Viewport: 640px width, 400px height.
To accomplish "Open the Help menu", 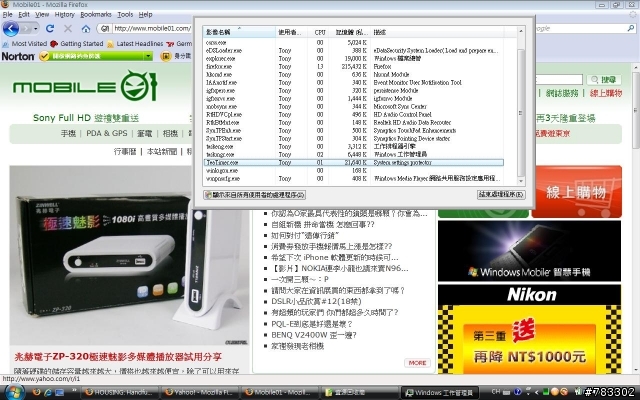I will [x=145, y=14].
